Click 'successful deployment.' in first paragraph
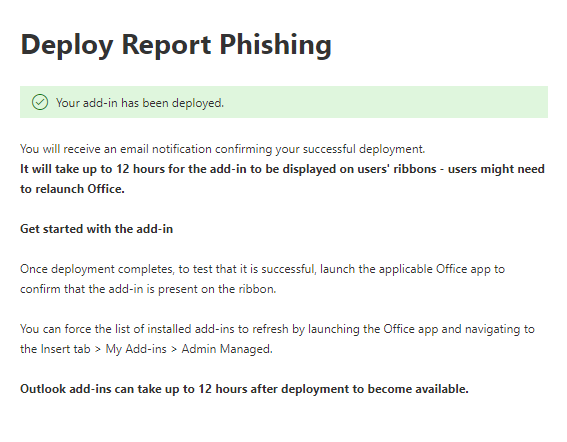This screenshot has width=567, height=442. coord(364,149)
